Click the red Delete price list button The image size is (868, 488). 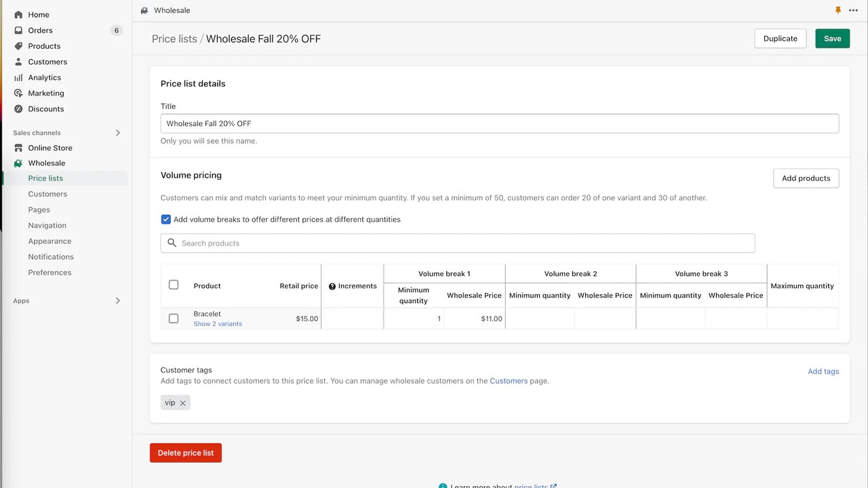tap(186, 453)
